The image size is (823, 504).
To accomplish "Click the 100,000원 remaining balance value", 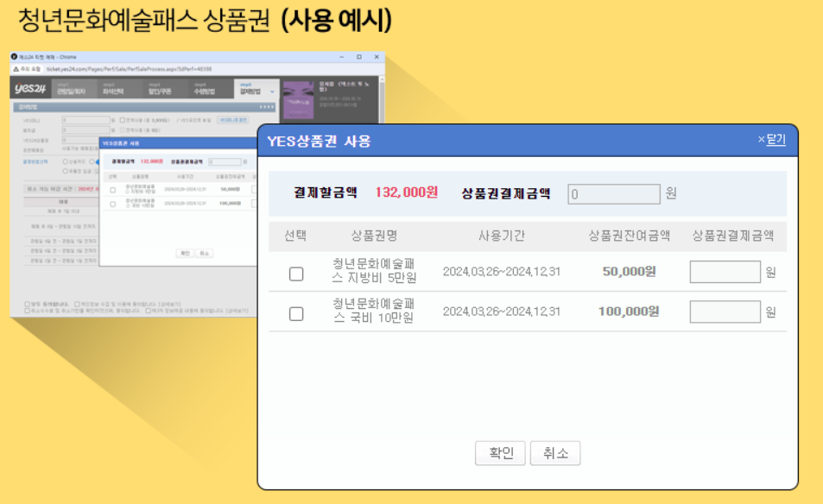I will [x=629, y=311].
